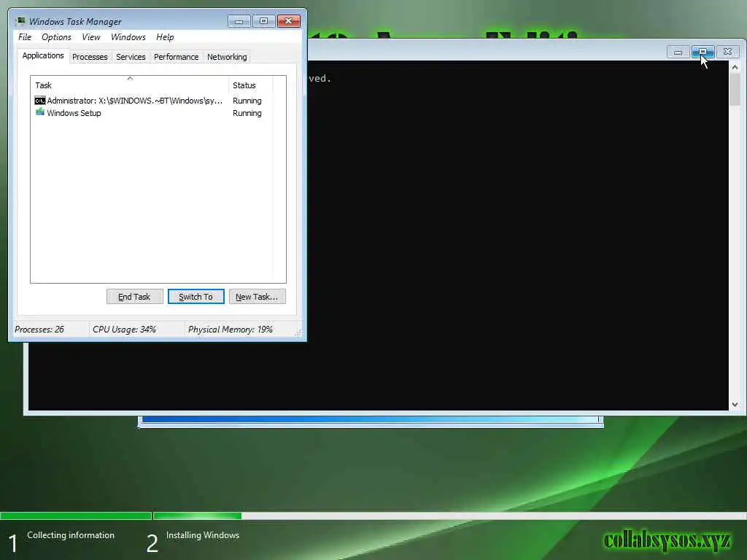This screenshot has width=747, height=560.
Task: Close the command prompt window
Action: (727, 52)
